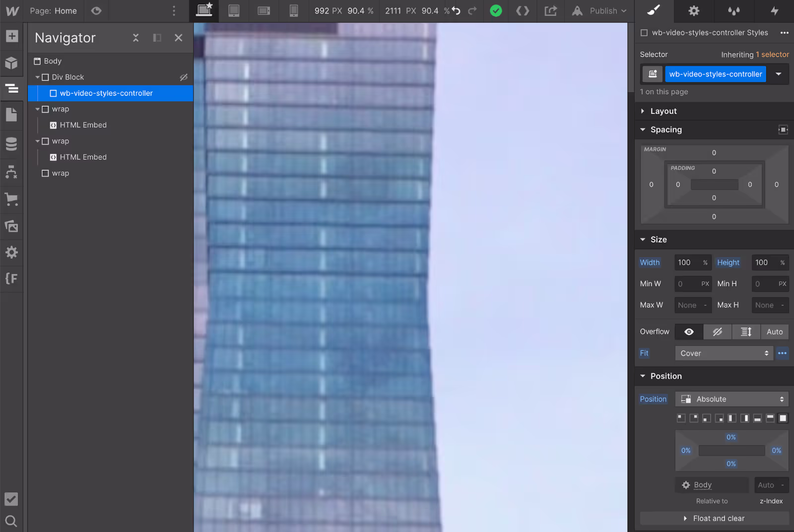
Task: Redo the last change
Action: (472, 11)
